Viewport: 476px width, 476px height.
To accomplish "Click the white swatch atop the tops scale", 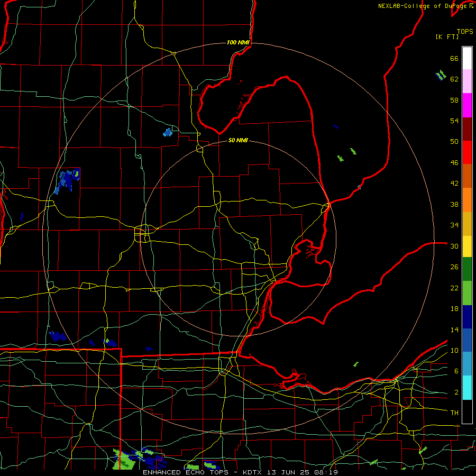I will click(467, 58).
